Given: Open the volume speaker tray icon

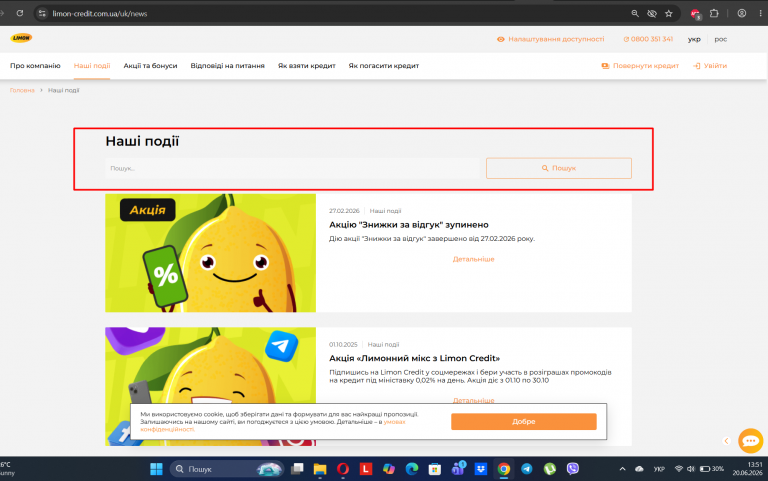Looking at the screenshot, I should (x=691, y=469).
